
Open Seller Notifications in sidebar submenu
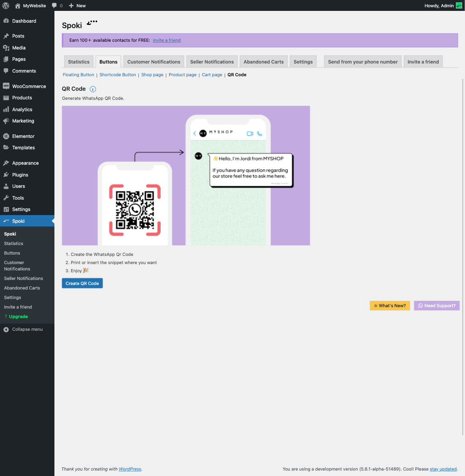(24, 278)
